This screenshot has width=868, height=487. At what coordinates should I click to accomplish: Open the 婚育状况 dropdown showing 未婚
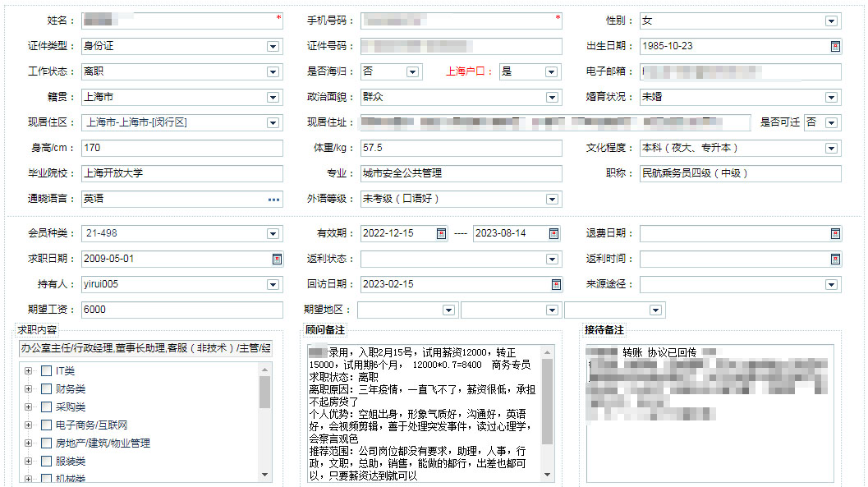(831, 98)
